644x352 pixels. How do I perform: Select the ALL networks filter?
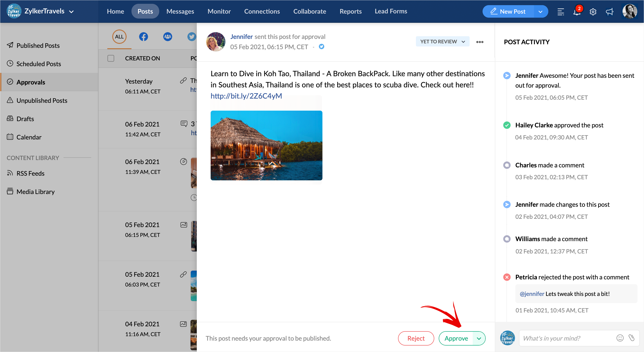119,37
